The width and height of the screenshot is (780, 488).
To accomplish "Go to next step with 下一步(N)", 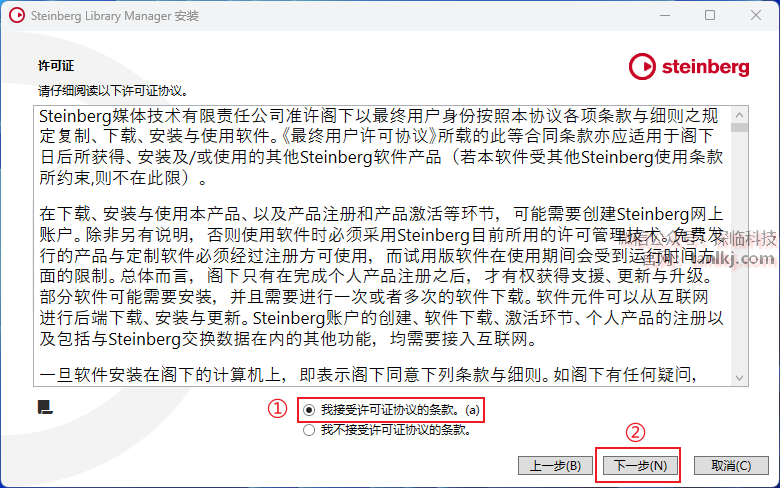I will [x=640, y=466].
